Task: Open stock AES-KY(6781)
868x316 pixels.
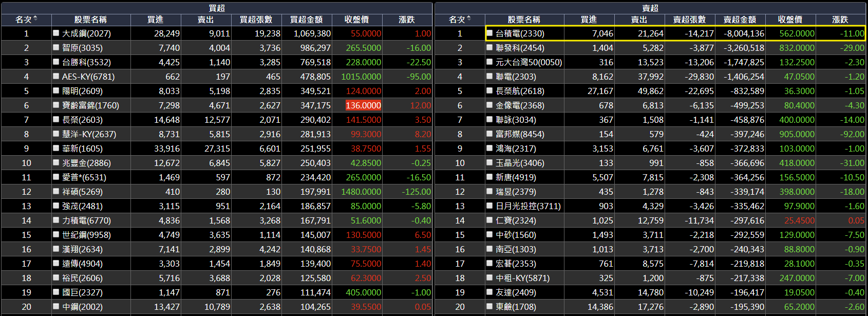Action: (x=88, y=77)
